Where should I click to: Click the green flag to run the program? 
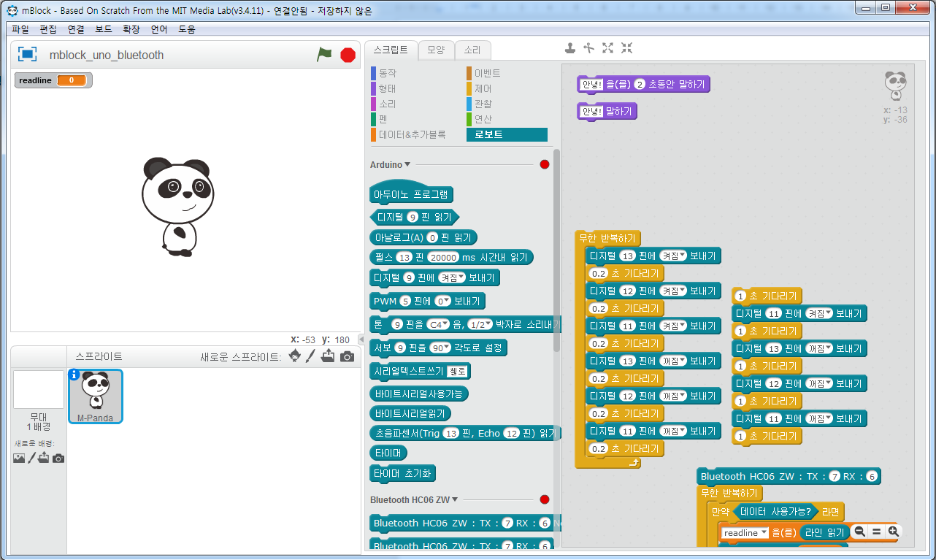(x=324, y=55)
